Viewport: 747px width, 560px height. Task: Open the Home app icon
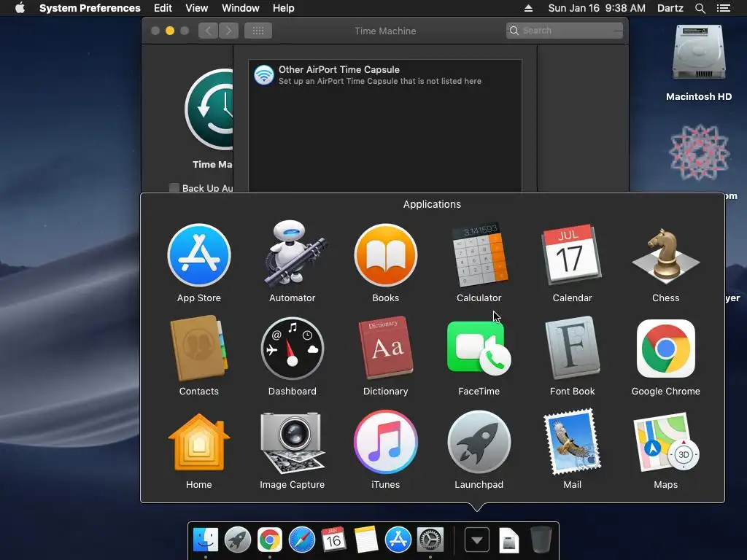199,442
